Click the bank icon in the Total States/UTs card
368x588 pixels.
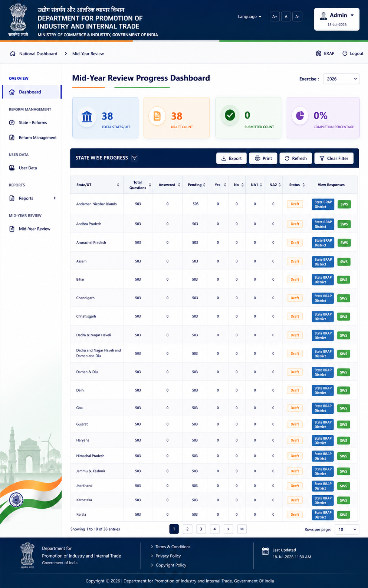(87, 116)
